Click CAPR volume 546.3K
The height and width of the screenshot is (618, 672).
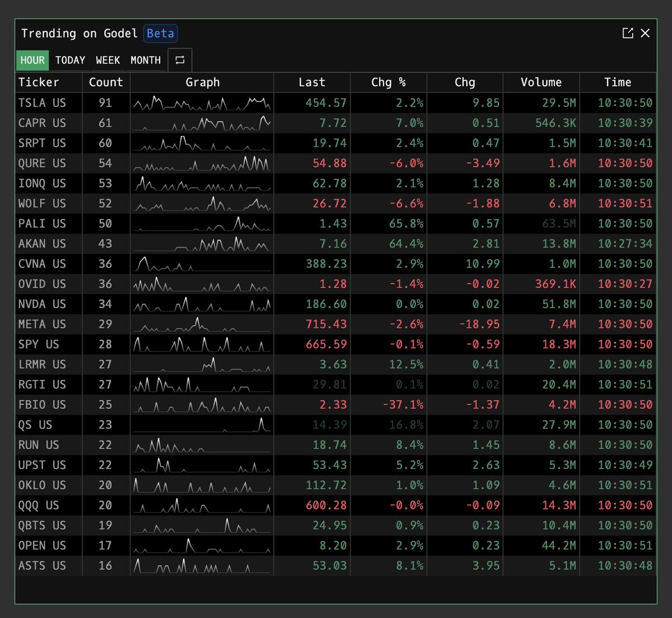(x=556, y=123)
